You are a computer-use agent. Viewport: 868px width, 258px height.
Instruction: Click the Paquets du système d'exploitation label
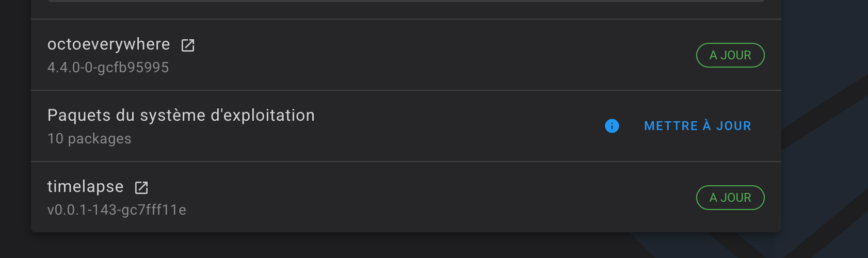pos(181,116)
